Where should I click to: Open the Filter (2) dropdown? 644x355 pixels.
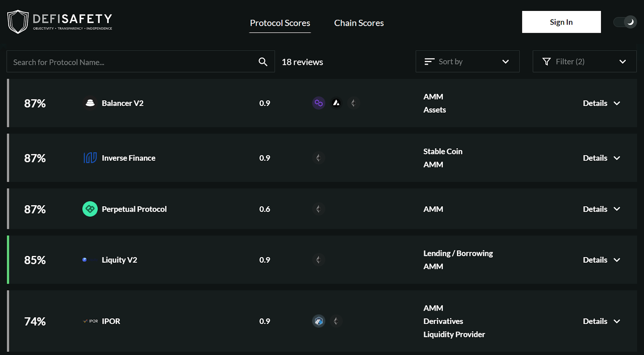tap(584, 61)
